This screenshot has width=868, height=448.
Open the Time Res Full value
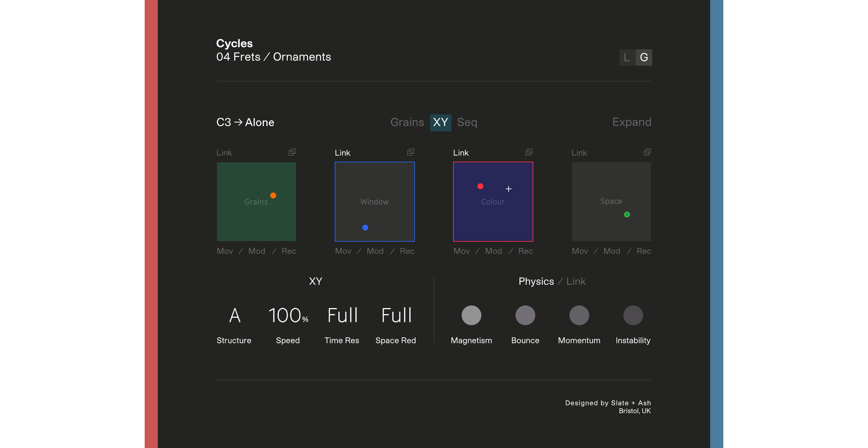click(342, 315)
